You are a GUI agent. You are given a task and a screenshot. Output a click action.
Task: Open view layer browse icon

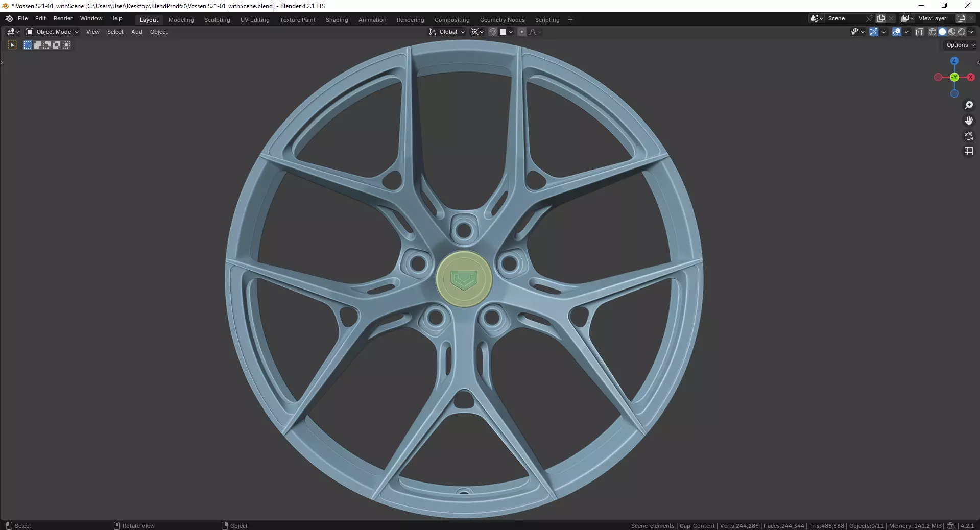pos(907,18)
